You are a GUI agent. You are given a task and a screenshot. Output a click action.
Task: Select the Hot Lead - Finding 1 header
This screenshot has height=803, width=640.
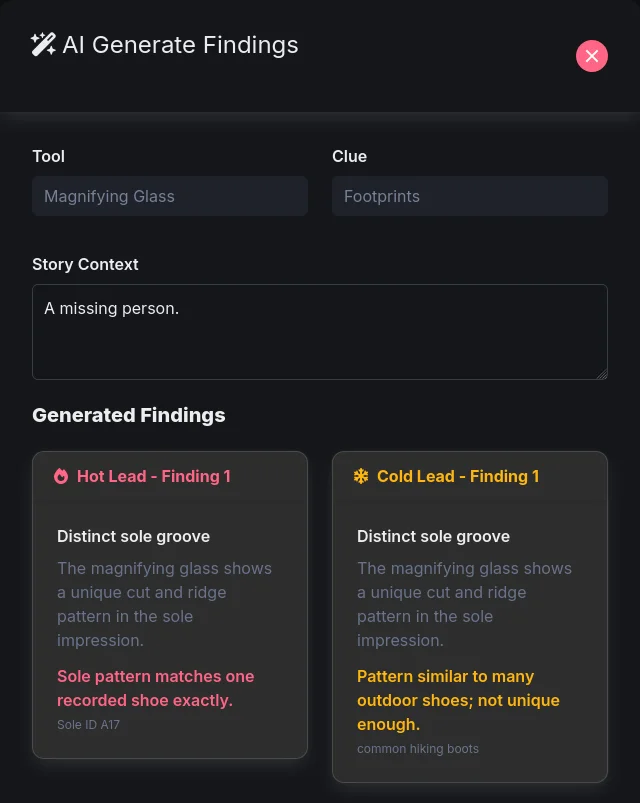pyautogui.click(x=154, y=477)
